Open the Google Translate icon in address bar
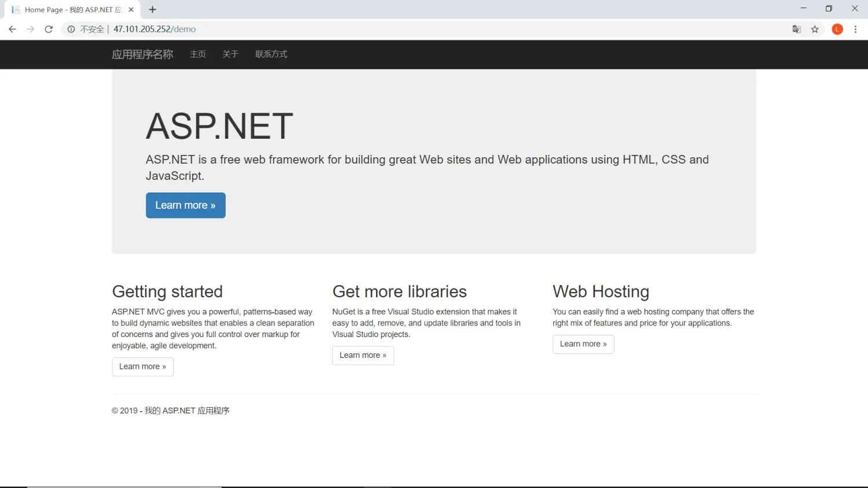This screenshot has height=488, width=868. 797,29
